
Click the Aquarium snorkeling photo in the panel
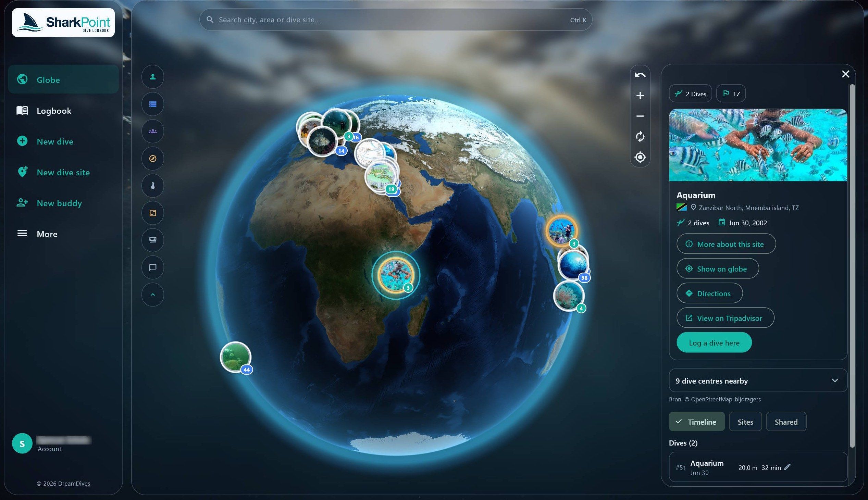tap(758, 145)
